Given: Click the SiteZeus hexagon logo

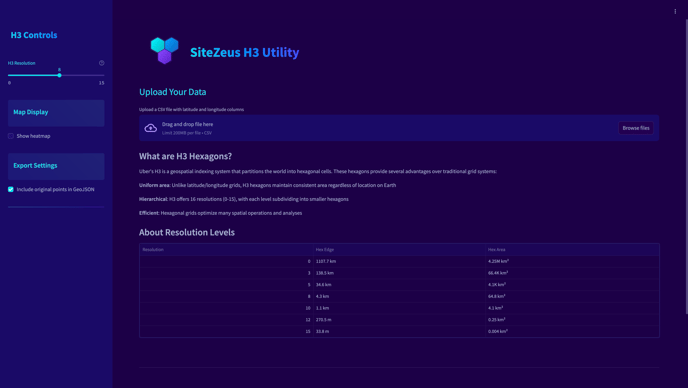Looking at the screenshot, I should (x=165, y=50).
